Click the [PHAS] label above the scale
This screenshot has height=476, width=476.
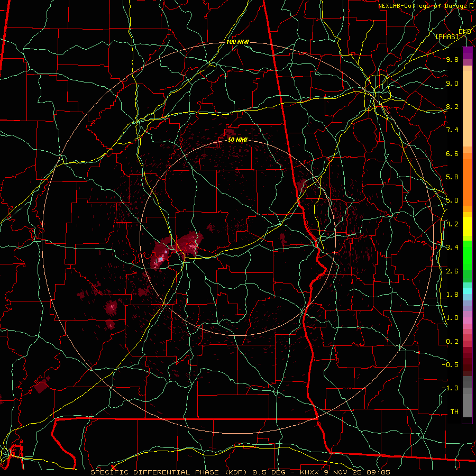tap(447, 36)
